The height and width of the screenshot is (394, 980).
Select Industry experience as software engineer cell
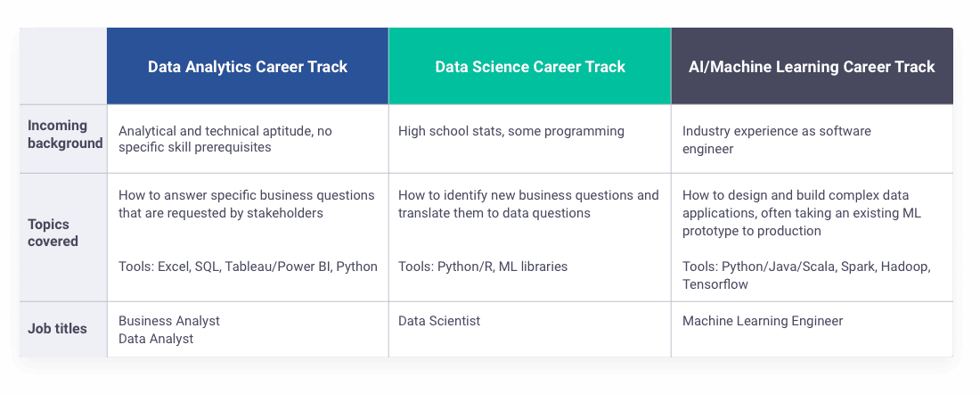point(776,139)
